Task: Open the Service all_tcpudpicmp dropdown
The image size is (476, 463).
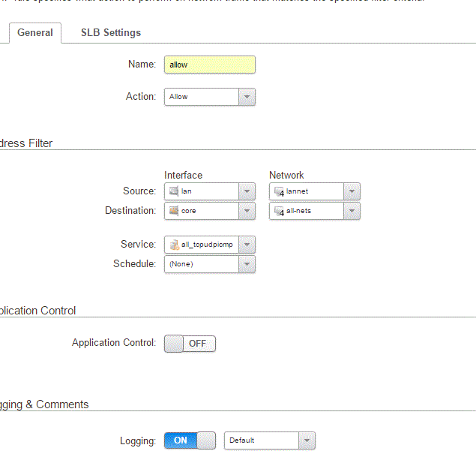Action: 247,245
